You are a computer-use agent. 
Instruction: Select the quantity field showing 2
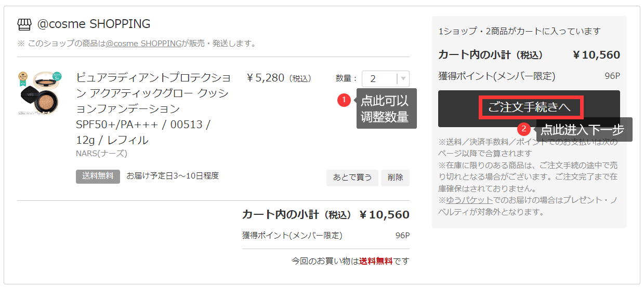point(385,79)
